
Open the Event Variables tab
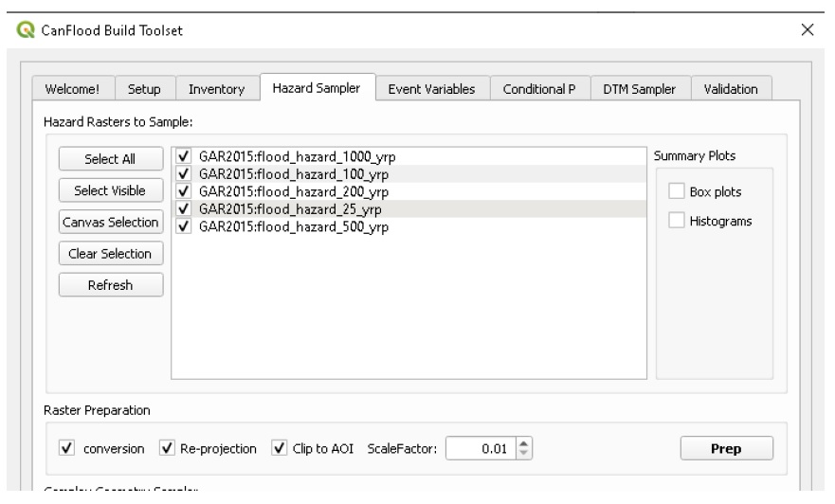[432, 89]
